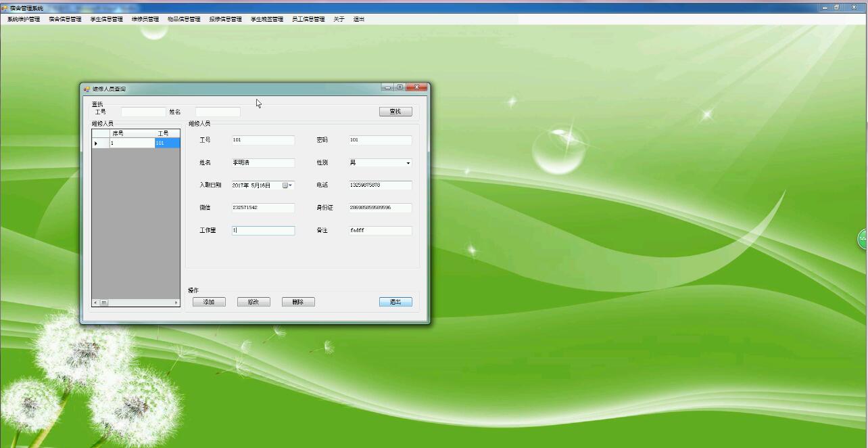Click the 工号 column header in grid
Screen dimensions: 868x448
pos(167,133)
